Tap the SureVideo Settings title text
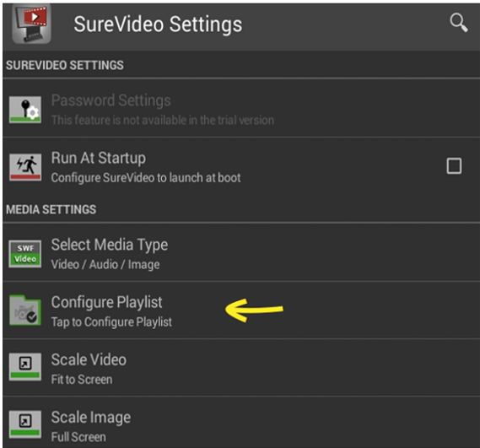Screen dimensions: 480x448 (158, 24)
